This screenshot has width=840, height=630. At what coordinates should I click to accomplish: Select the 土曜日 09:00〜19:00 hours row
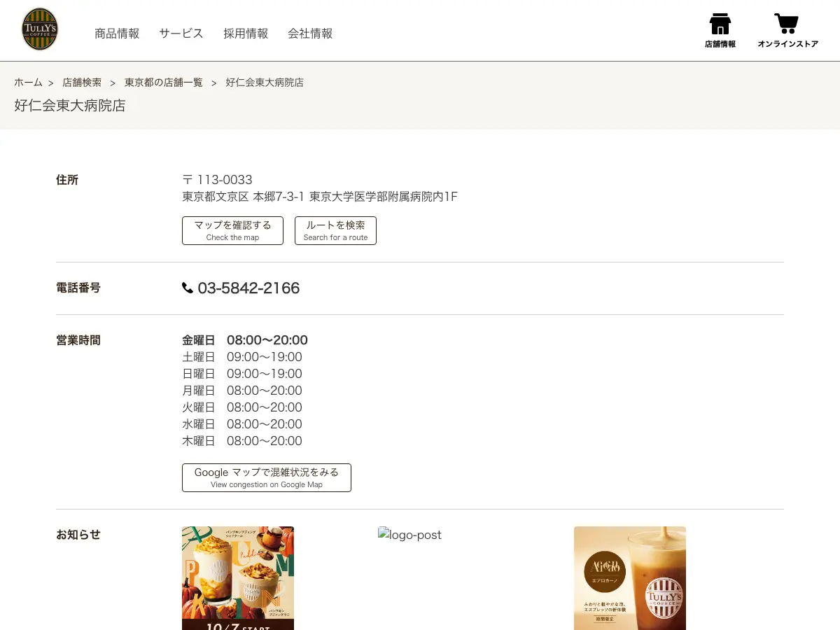(242, 357)
